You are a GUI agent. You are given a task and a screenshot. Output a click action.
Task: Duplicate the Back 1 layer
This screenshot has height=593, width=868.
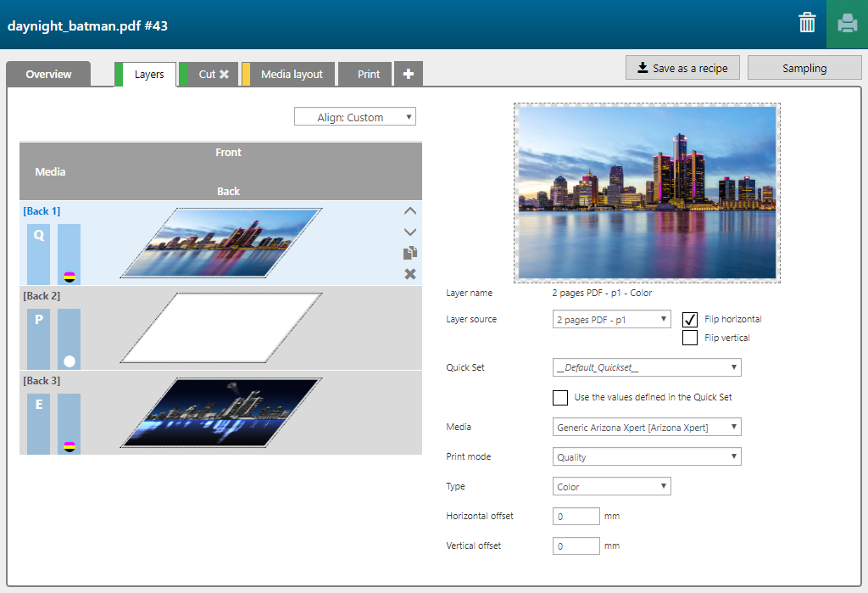pyautogui.click(x=409, y=253)
